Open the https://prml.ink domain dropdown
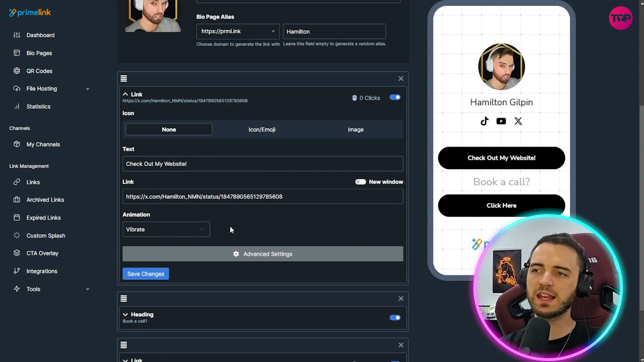 pos(238,31)
